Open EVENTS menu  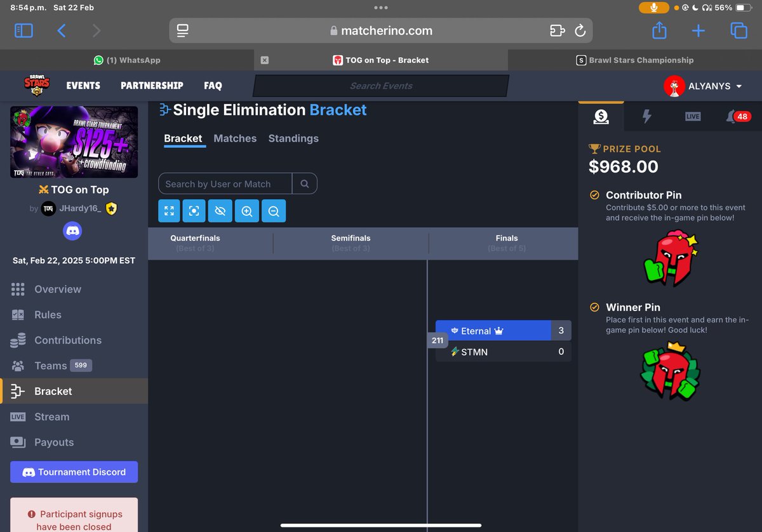pyautogui.click(x=83, y=86)
